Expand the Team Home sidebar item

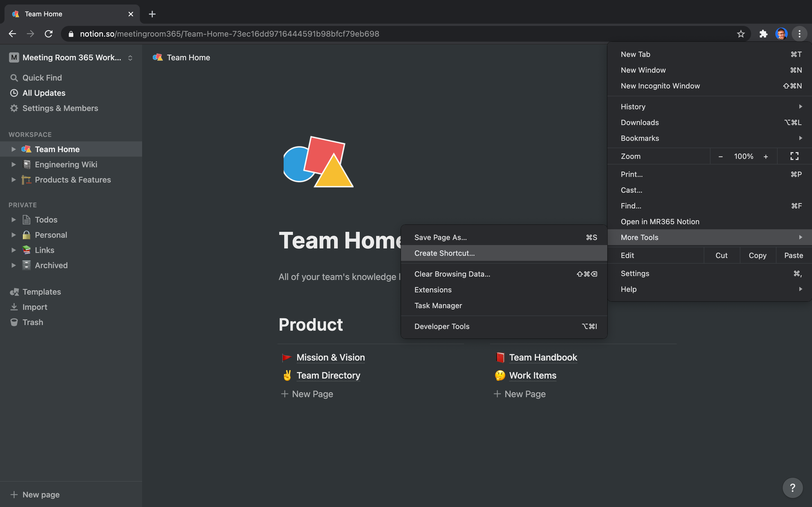[x=14, y=149]
